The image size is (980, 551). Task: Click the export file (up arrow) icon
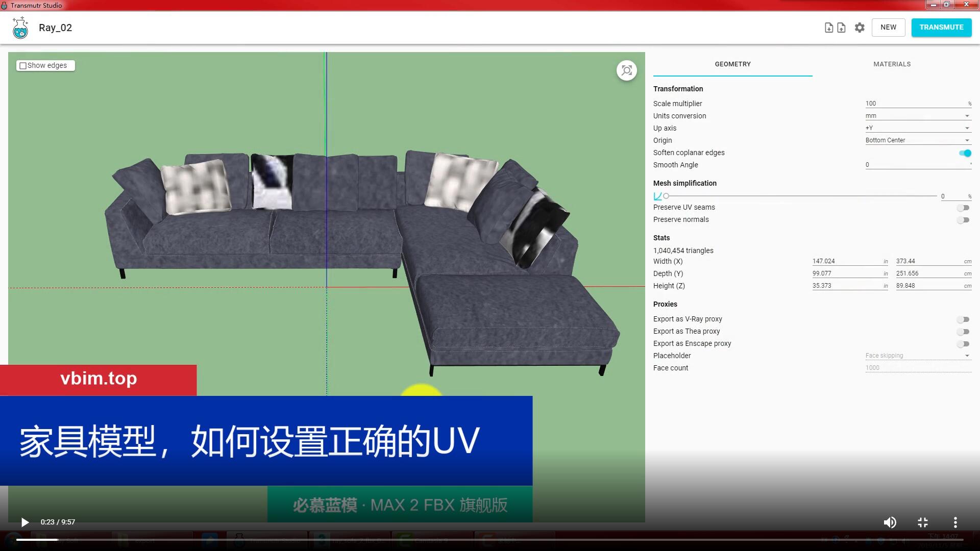(841, 28)
